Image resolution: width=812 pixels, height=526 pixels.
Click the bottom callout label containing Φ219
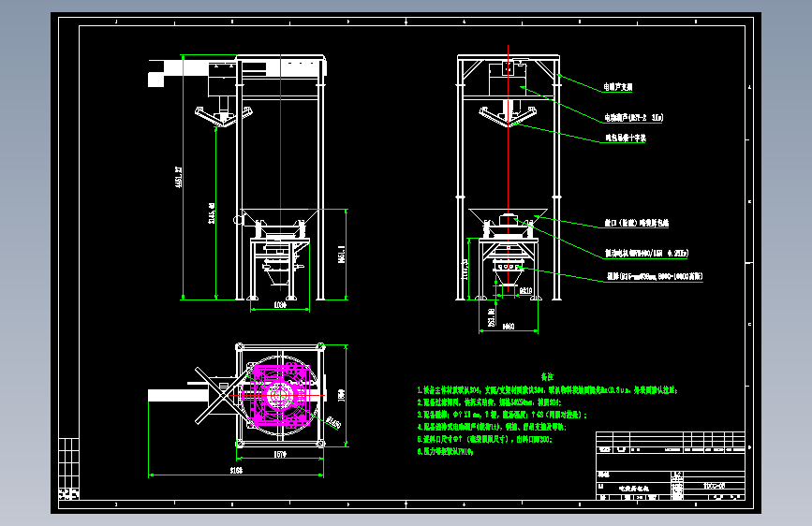[655, 276]
